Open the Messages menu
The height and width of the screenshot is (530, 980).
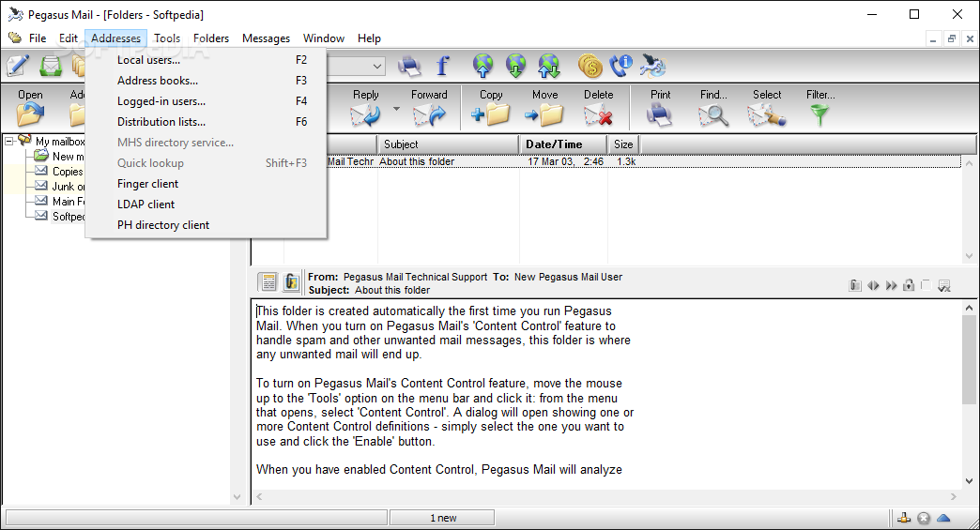point(266,38)
